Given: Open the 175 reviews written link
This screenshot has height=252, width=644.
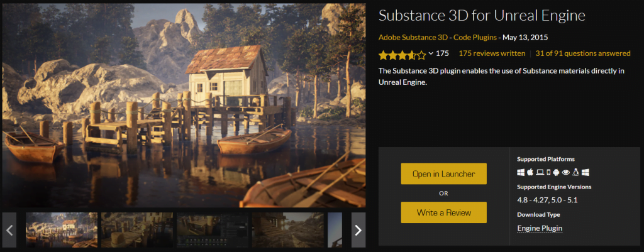Looking at the screenshot, I should pyautogui.click(x=492, y=53).
